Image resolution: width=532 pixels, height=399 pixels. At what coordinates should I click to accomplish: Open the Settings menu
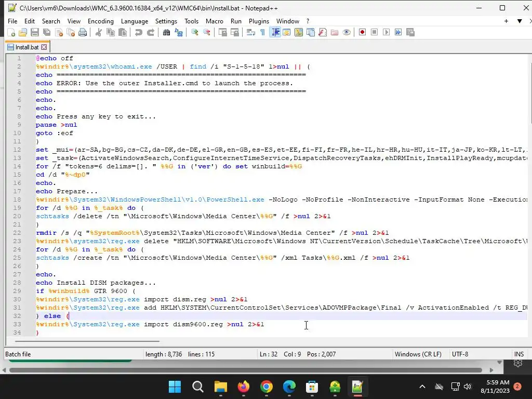tap(166, 21)
